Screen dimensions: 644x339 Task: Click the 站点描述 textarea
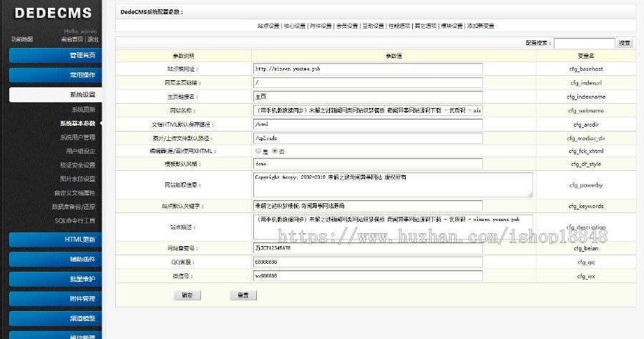pyautogui.click(x=393, y=227)
